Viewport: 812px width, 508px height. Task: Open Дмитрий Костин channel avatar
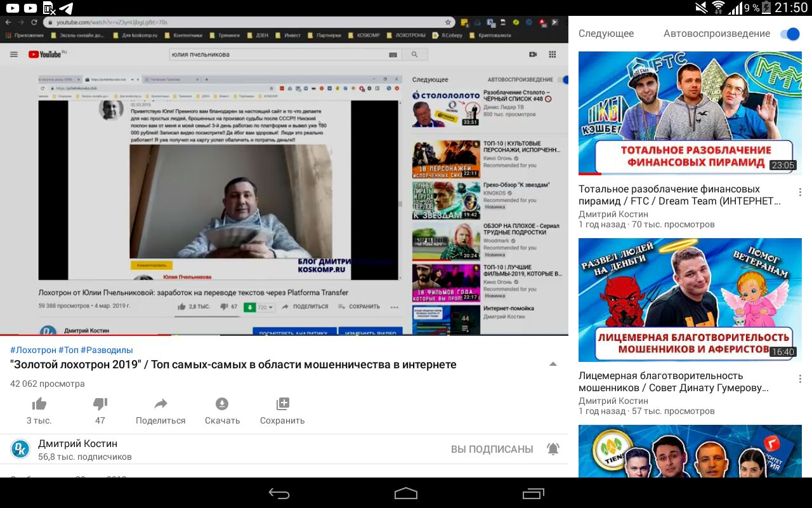(20, 449)
